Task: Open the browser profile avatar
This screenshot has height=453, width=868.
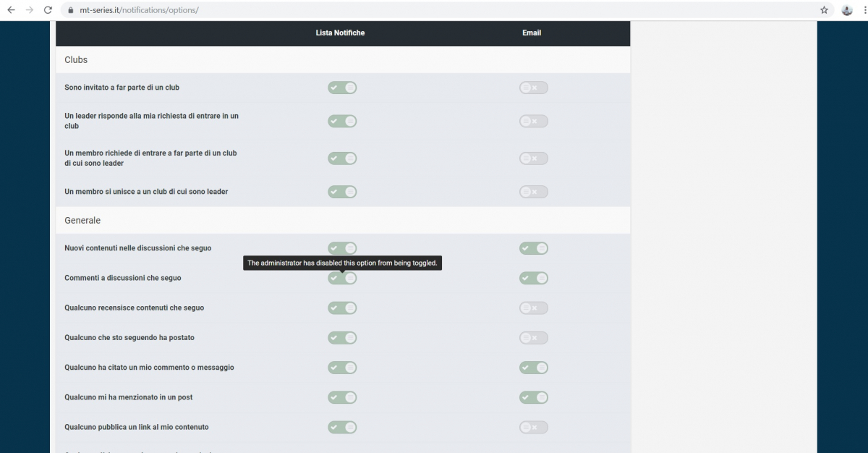Action: pos(847,10)
